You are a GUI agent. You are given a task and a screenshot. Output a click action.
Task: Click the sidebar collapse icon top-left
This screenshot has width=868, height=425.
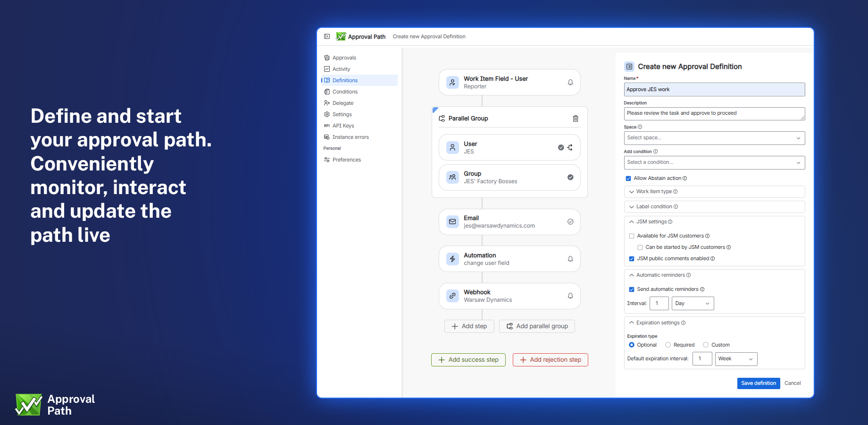(326, 36)
